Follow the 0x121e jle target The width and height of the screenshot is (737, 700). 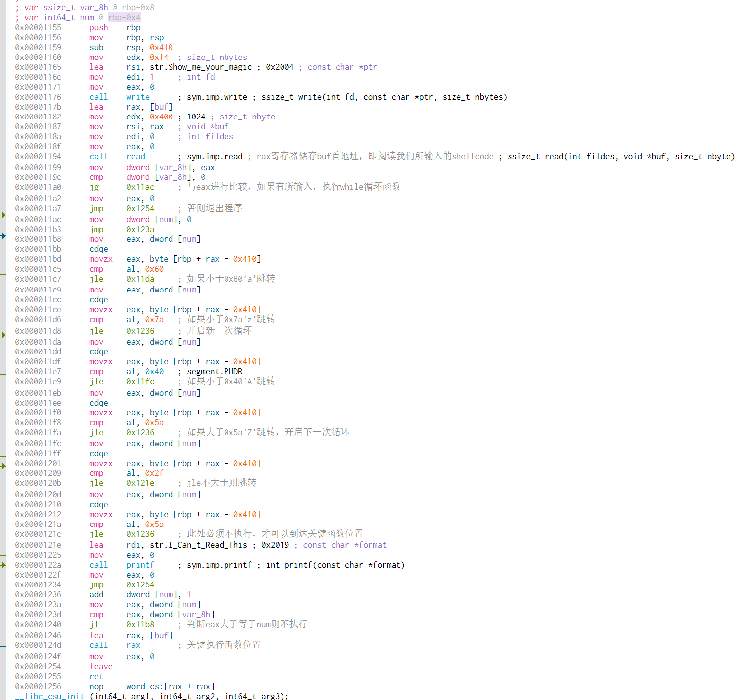[140, 483]
